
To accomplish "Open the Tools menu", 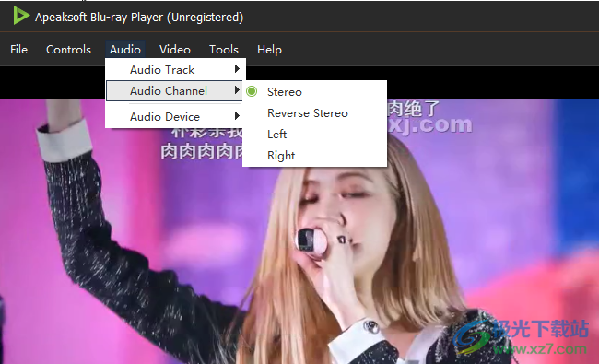I will tap(224, 50).
